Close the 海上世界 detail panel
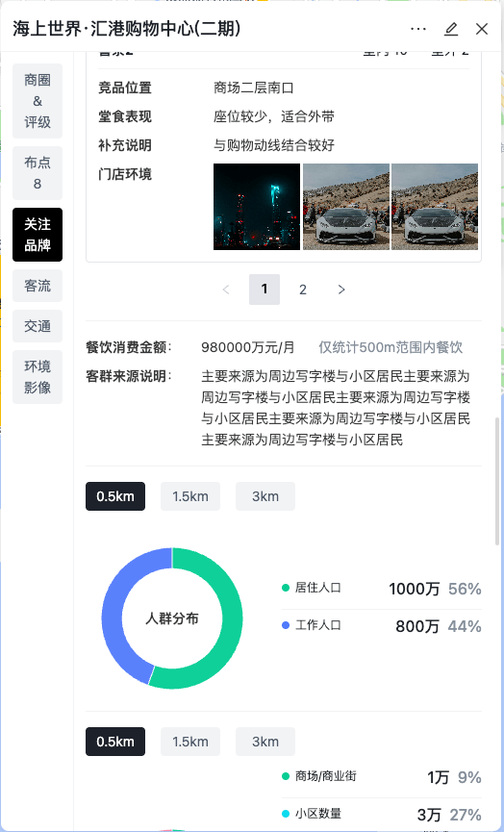The height and width of the screenshot is (832, 504). coord(482,29)
